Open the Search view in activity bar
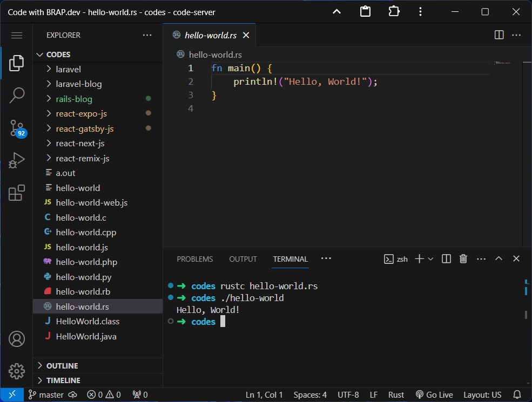The image size is (532, 402). [16, 95]
